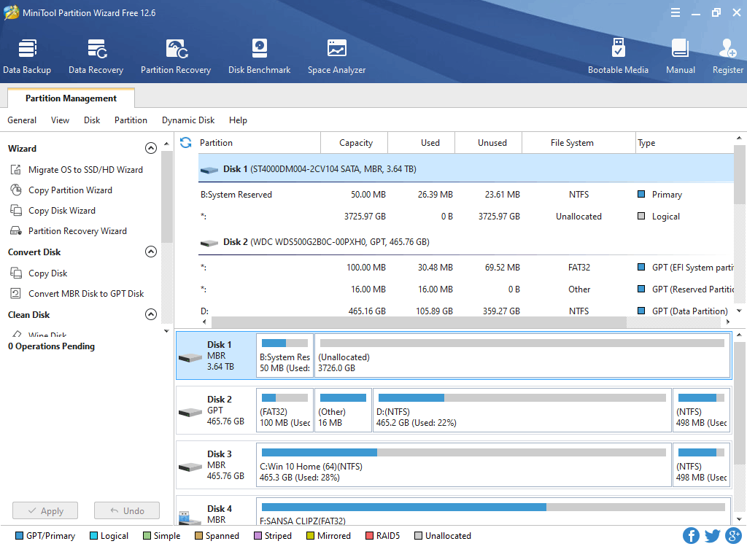The image size is (747, 560).
Task: Select Convert MBR Disk to GPT Disk
Action: click(86, 294)
